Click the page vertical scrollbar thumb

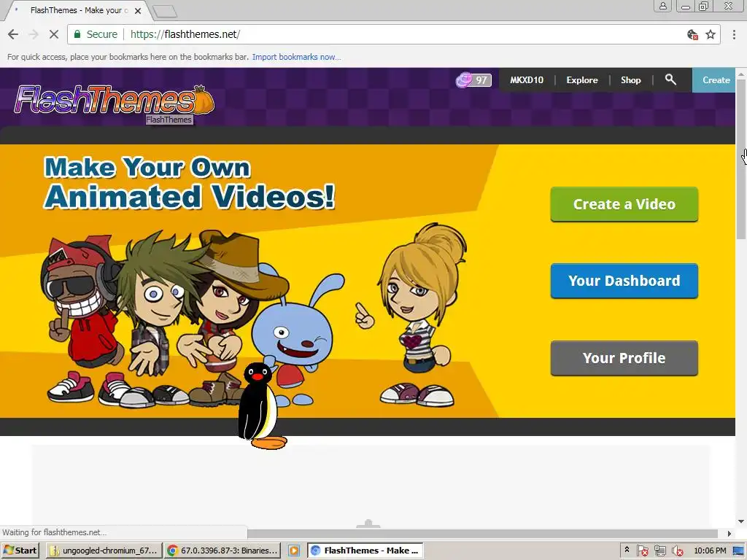tap(741, 160)
